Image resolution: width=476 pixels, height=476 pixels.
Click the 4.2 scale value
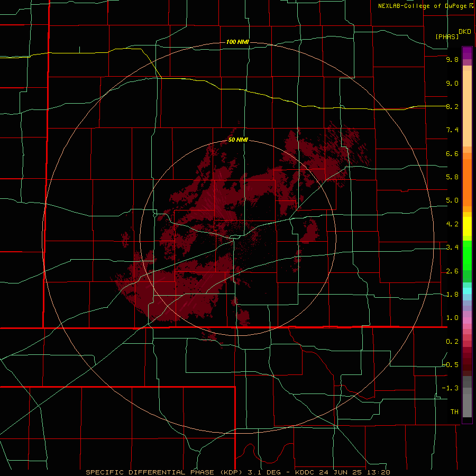452,224
